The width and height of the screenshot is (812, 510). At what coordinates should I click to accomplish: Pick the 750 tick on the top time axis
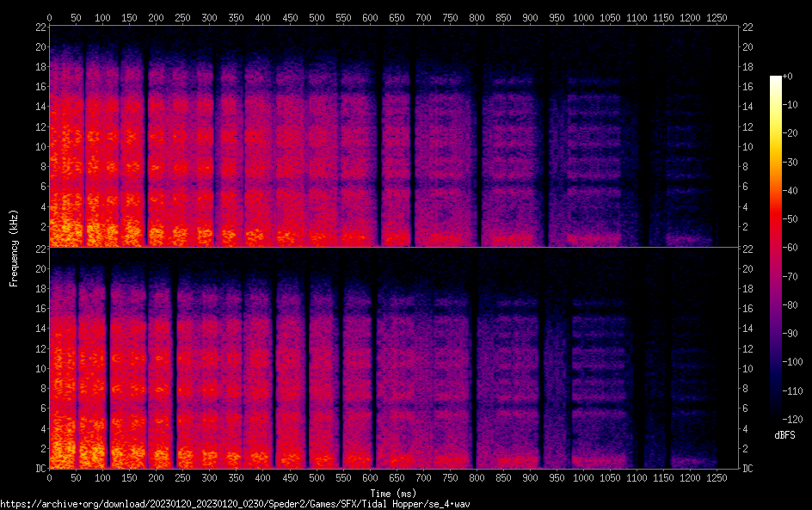click(x=450, y=17)
